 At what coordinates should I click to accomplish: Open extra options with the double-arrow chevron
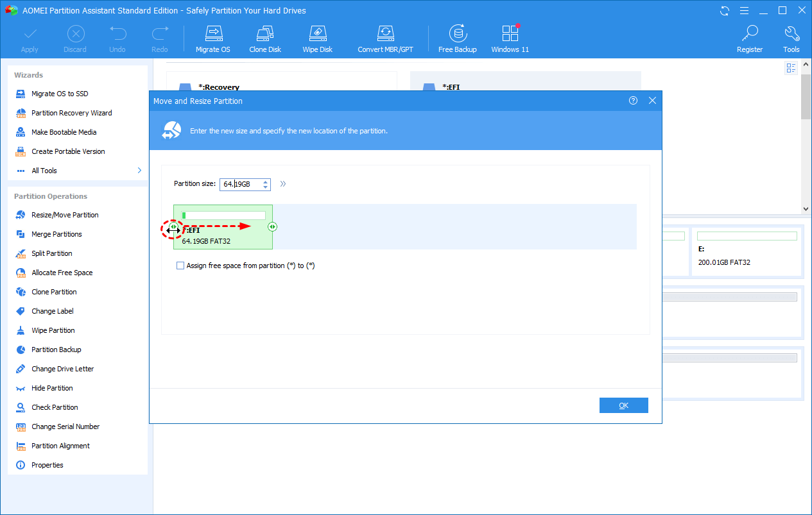pyautogui.click(x=282, y=183)
